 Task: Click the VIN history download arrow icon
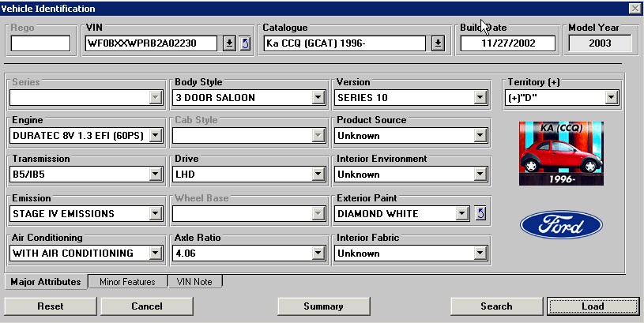229,43
